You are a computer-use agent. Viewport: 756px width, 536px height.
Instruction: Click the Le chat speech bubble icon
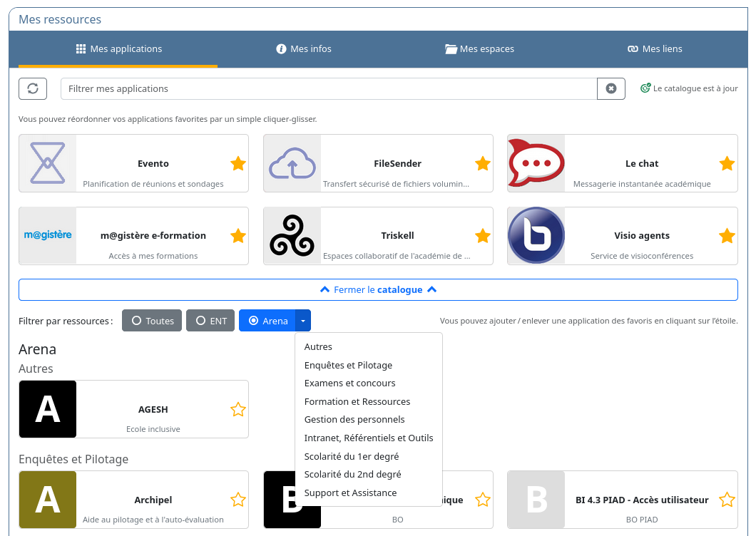[x=536, y=164]
